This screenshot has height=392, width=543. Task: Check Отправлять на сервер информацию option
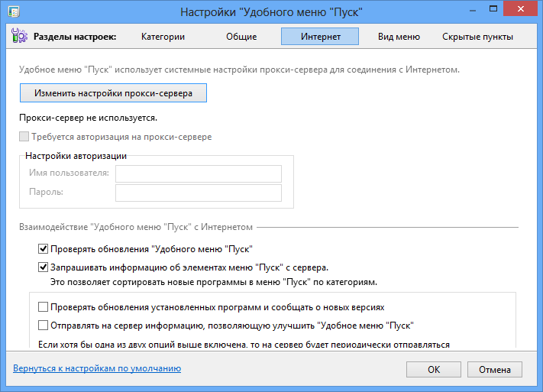point(43,325)
